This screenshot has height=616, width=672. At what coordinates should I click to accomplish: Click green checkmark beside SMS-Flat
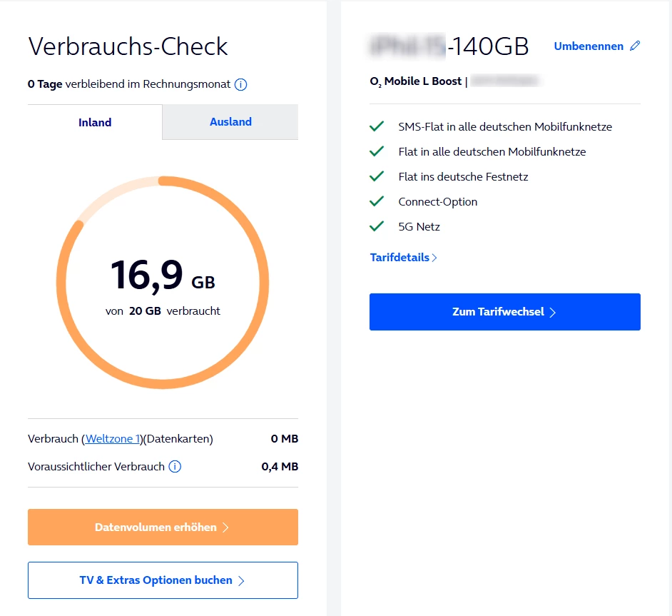(x=377, y=127)
